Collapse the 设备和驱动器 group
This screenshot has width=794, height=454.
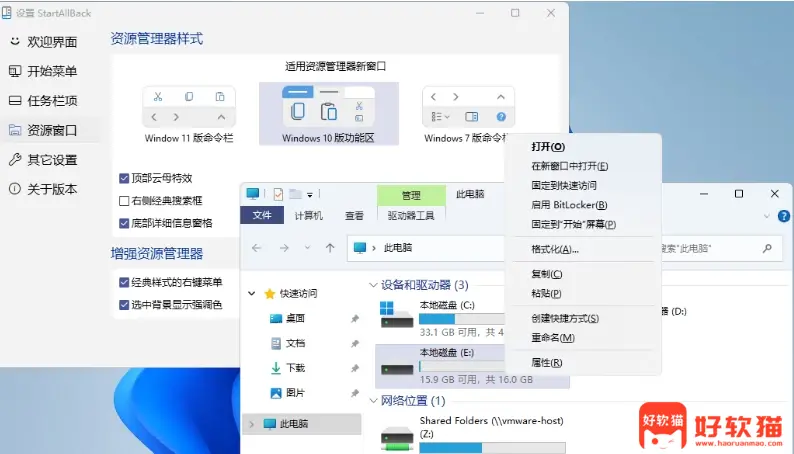click(x=373, y=285)
